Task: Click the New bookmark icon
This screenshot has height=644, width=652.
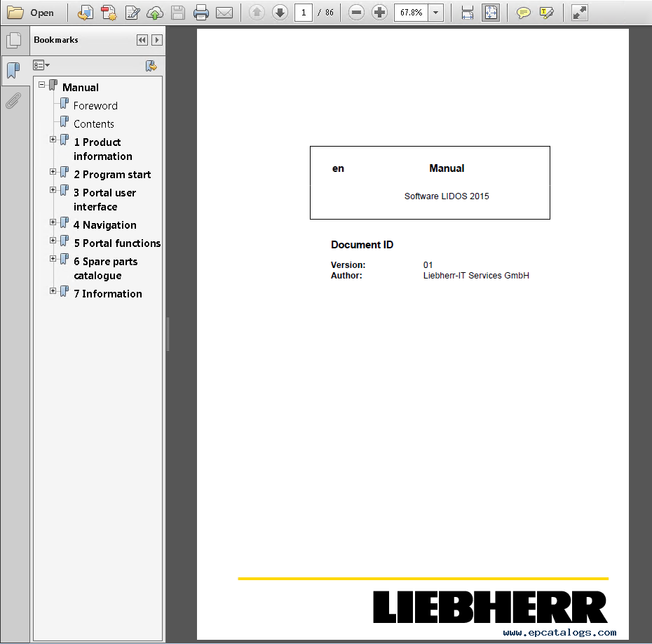Action: click(x=151, y=66)
